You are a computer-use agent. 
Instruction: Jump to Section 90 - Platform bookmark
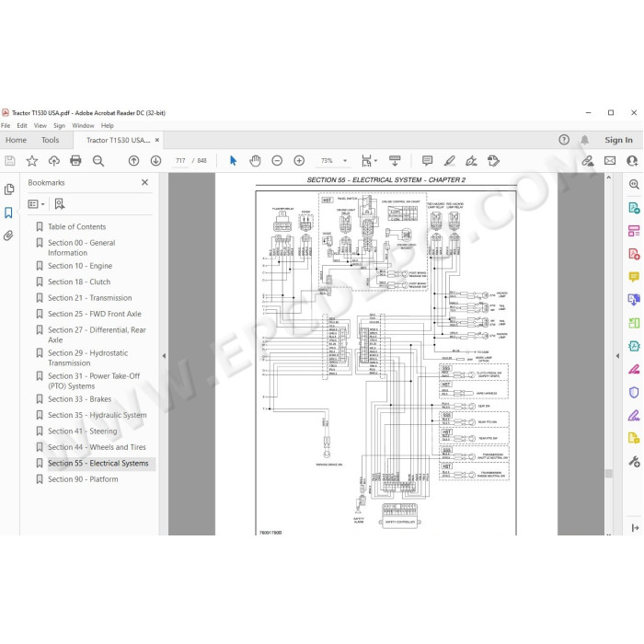pyautogui.click(x=83, y=479)
